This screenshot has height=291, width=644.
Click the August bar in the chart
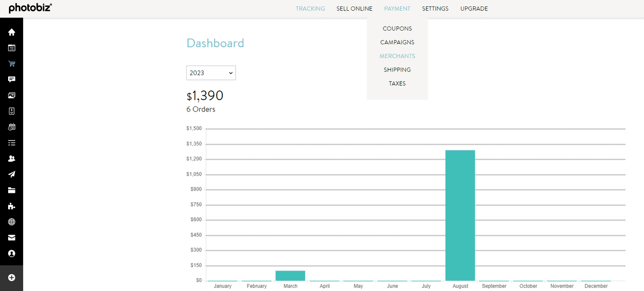coord(460,215)
